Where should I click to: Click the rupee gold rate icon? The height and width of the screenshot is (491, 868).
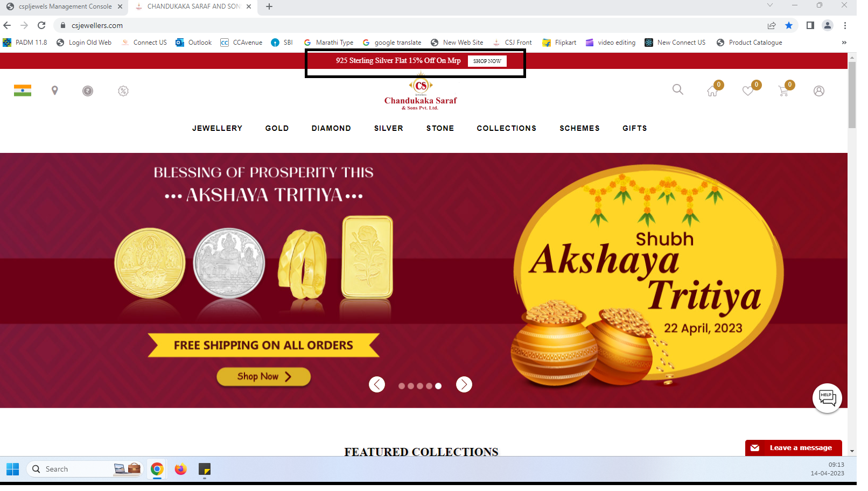pyautogui.click(x=88, y=91)
